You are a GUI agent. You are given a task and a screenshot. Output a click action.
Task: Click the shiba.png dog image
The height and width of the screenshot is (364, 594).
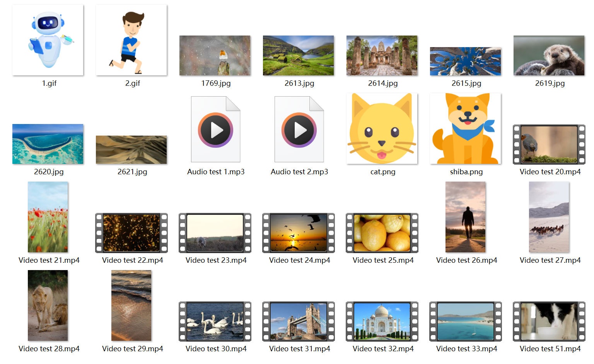pyautogui.click(x=466, y=129)
